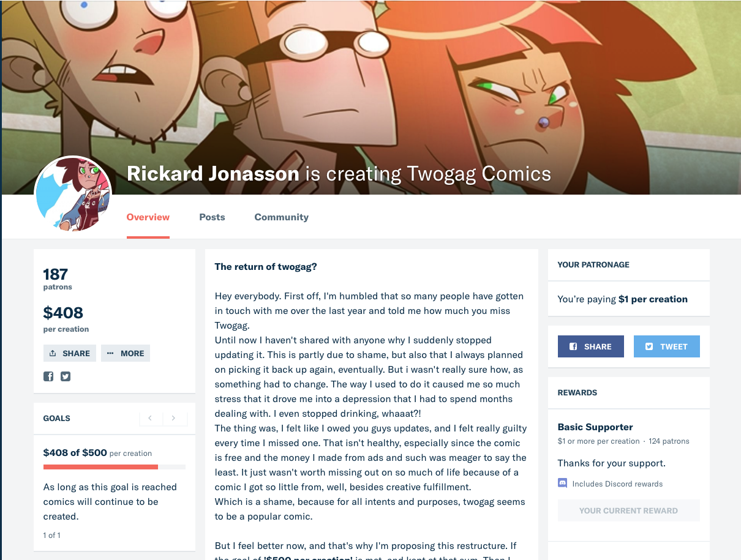Switch to the Posts tab
741x560 pixels.
(x=212, y=217)
